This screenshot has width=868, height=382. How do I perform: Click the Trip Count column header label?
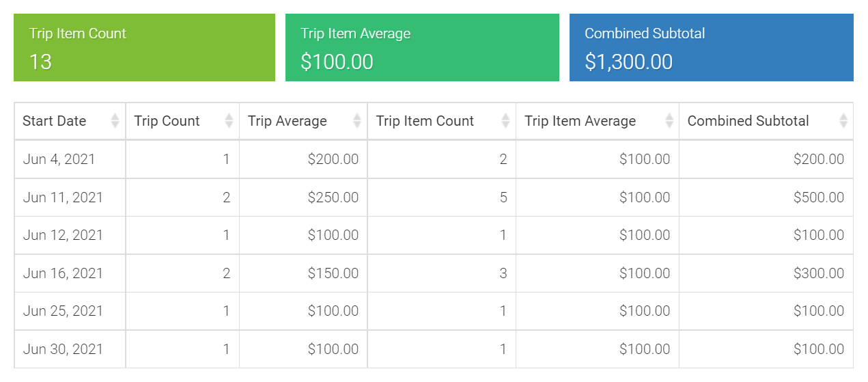click(167, 121)
